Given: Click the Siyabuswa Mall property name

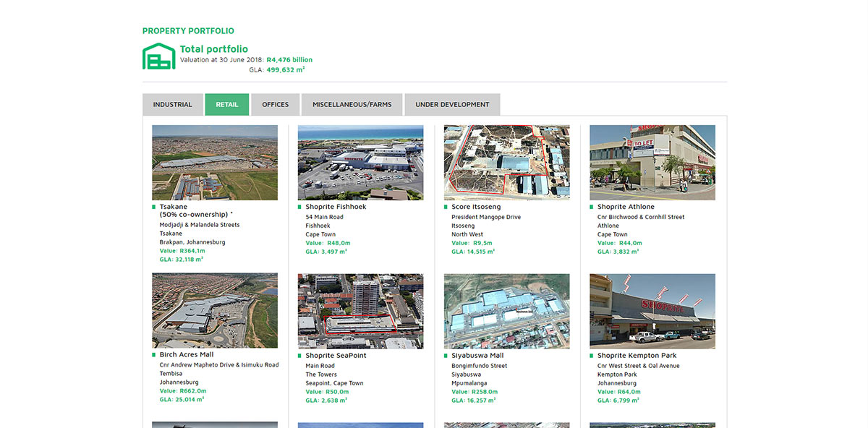Looking at the screenshot, I should pyautogui.click(x=479, y=355).
